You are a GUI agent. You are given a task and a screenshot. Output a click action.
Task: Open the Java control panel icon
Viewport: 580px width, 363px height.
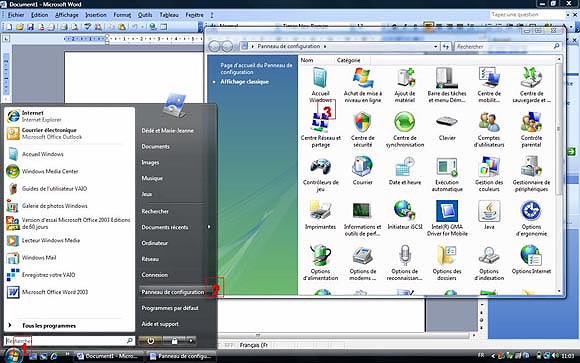click(x=489, y=211)
